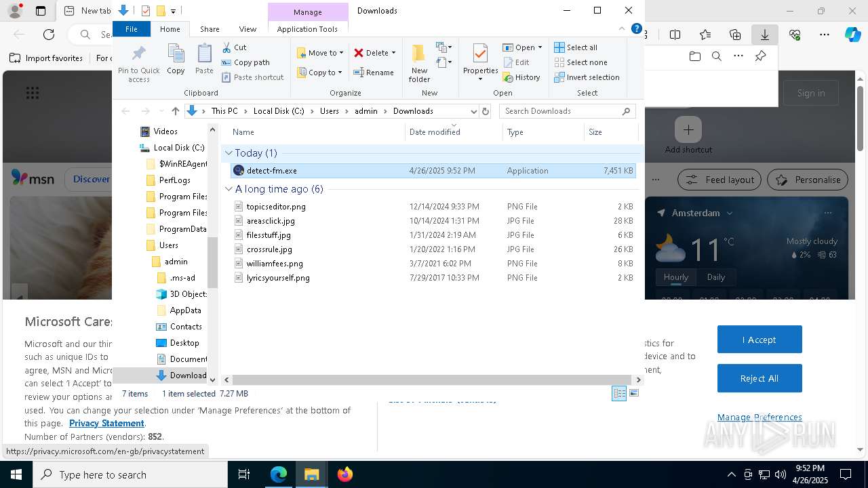Open Task View on taskbar
This screenshot has height=488, width=868.
pyautogui.click(x=244, y=474)
